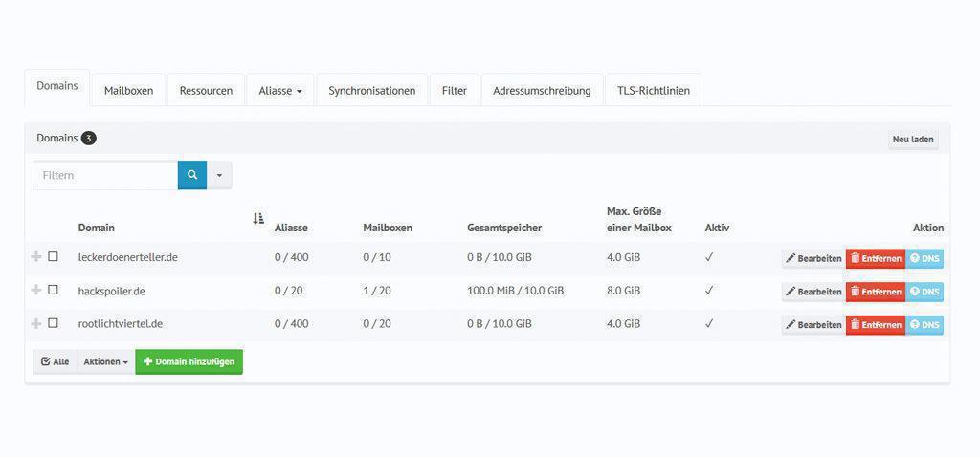The height and width of the screenshot is (457, 980).
Task: Open the filter options caret dropdown
Action: 219,175
